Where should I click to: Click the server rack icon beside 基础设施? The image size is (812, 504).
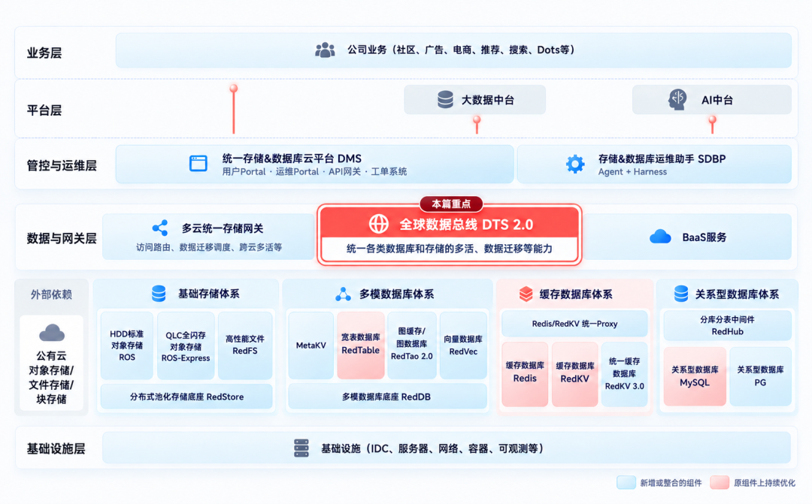click(301, 448)
